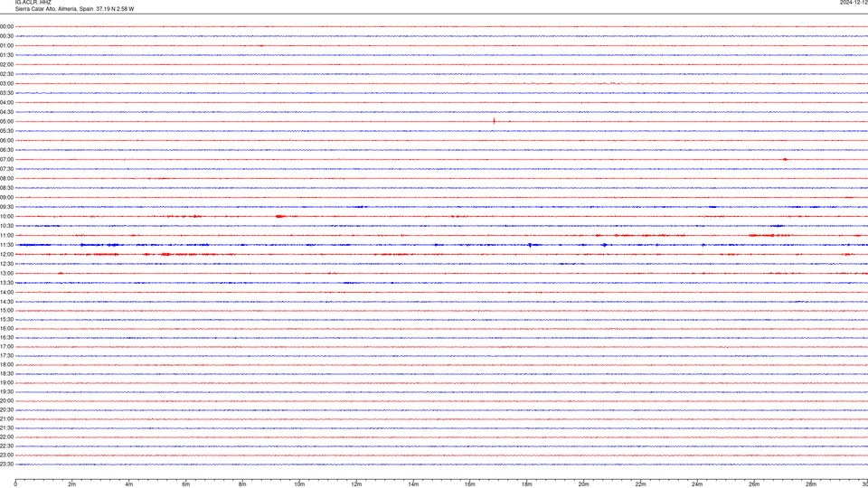
Task: Select the '24m' axis tick label
Action: pos(697,484)
